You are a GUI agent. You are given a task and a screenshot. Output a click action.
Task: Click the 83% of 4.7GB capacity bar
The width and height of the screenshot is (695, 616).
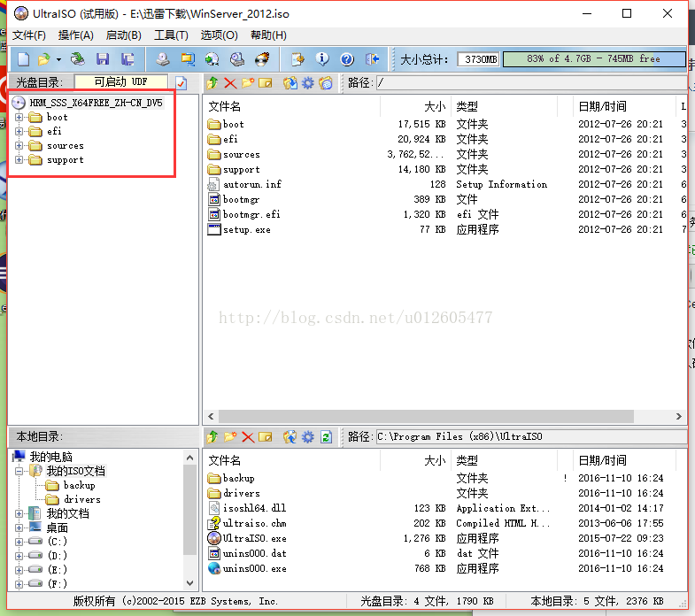pyautogui.click(x=594, y=59)
